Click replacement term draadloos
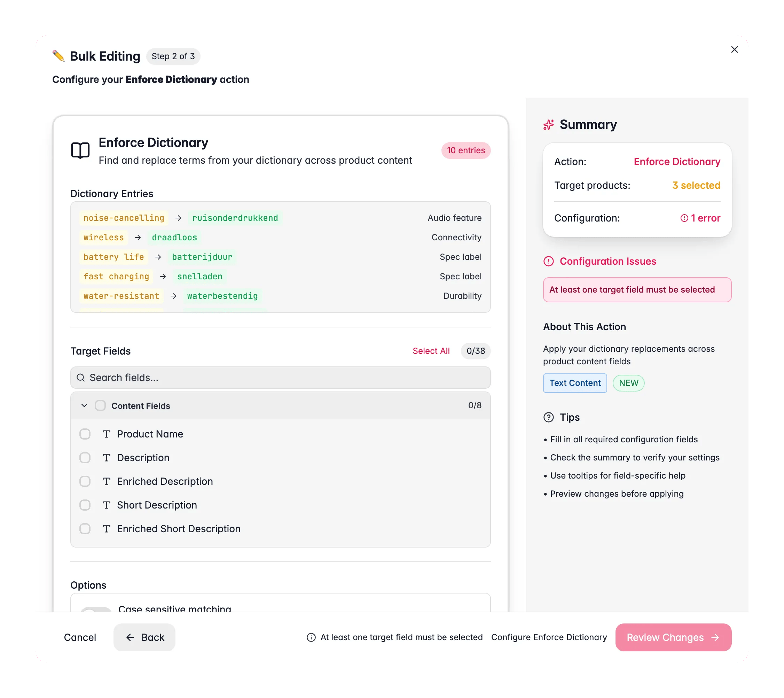The height and width of the screenshot is (698, 784). (x=174, y=238)
